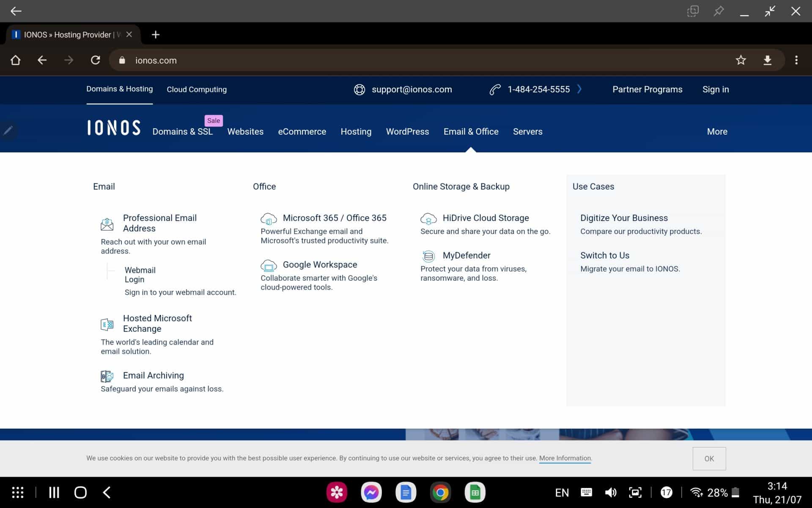Image resolution: width=812 pixels, height=508 pixels.
Task: Click the Microsoft 365 cloud icon
Action: tap(269, 219)
